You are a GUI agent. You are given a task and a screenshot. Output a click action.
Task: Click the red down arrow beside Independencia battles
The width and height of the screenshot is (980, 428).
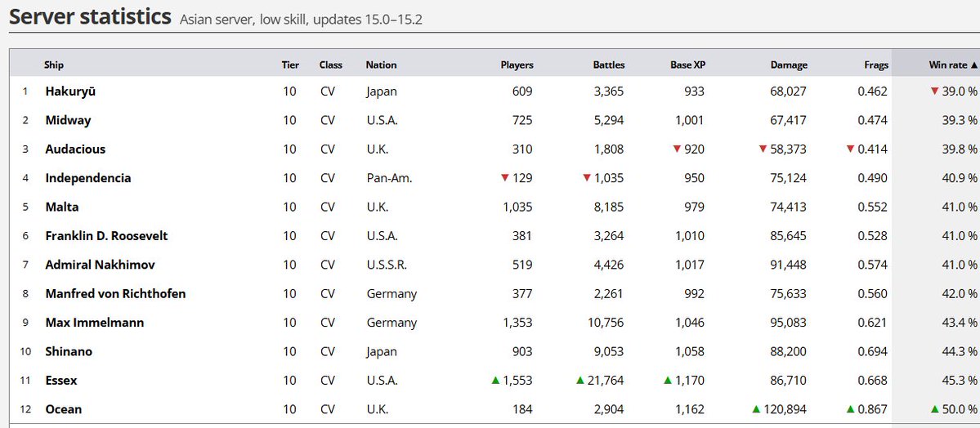coord(586,178)
